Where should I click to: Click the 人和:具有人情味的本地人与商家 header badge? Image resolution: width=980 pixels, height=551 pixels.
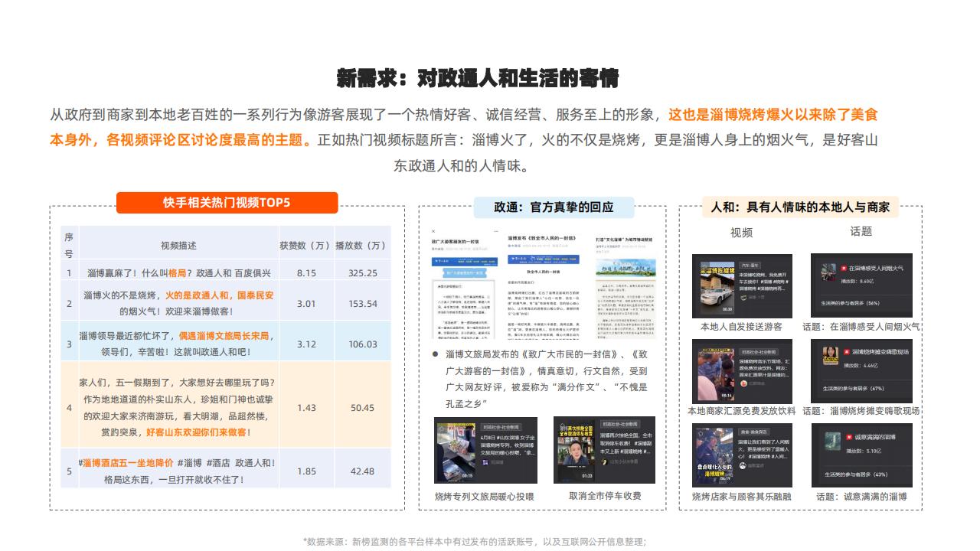[800, 207]
